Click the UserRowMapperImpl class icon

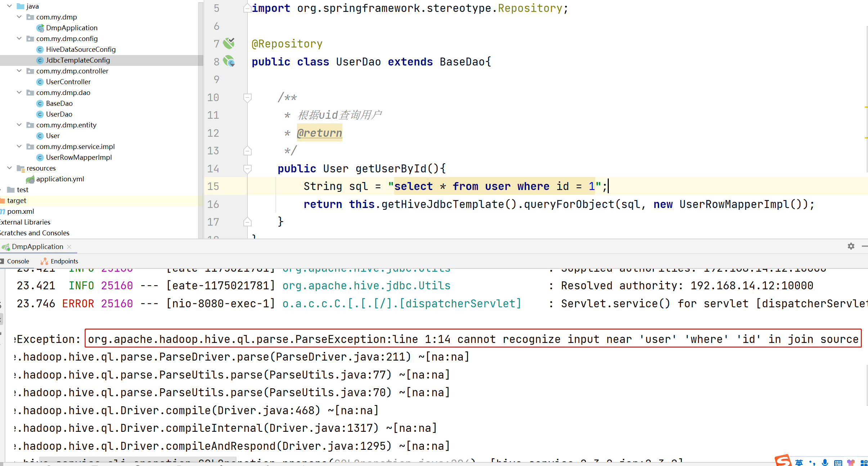[40, 157]
